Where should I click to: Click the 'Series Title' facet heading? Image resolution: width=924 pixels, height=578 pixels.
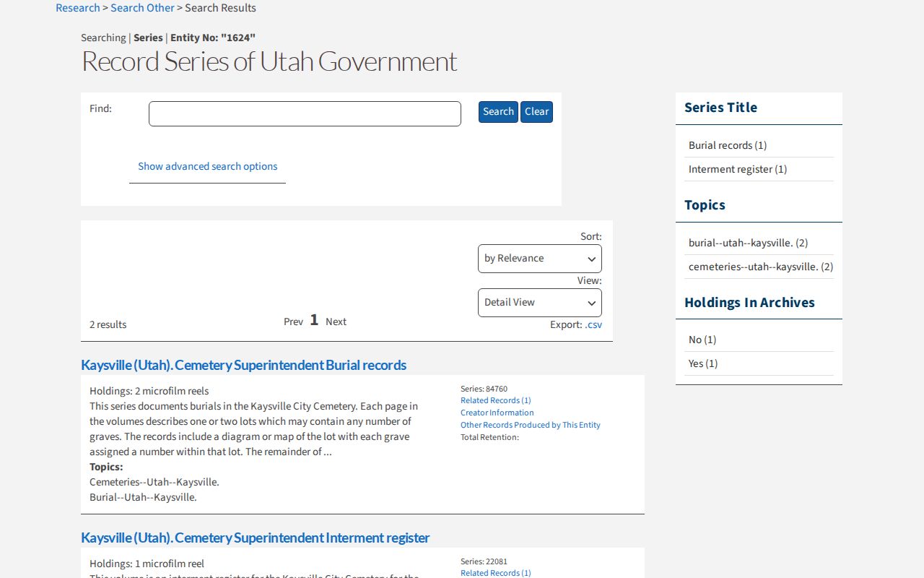tap(720, 108)
